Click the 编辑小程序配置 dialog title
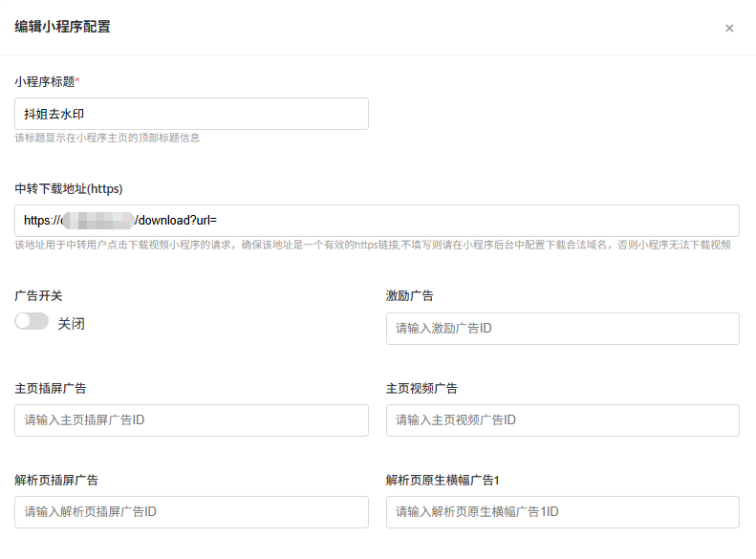This screenshot has width=756, height=559. coord(62,27)
